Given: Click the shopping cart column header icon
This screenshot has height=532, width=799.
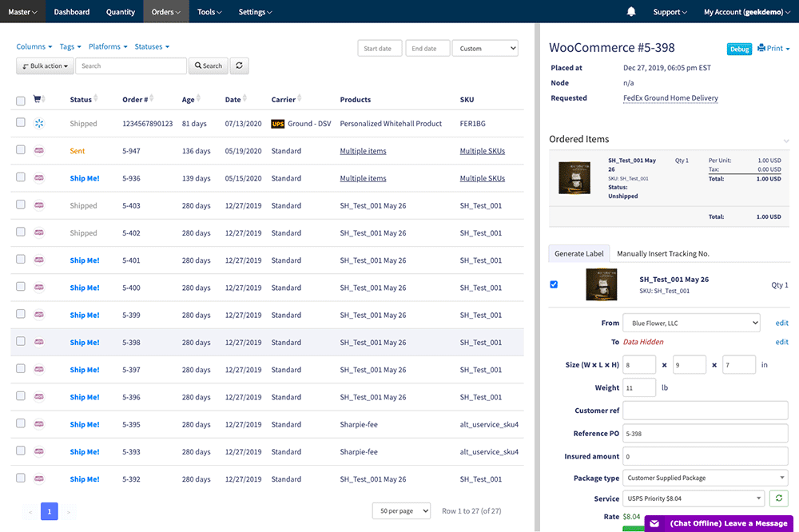Looking at the screenshot, I should click(x=38, y=99).
